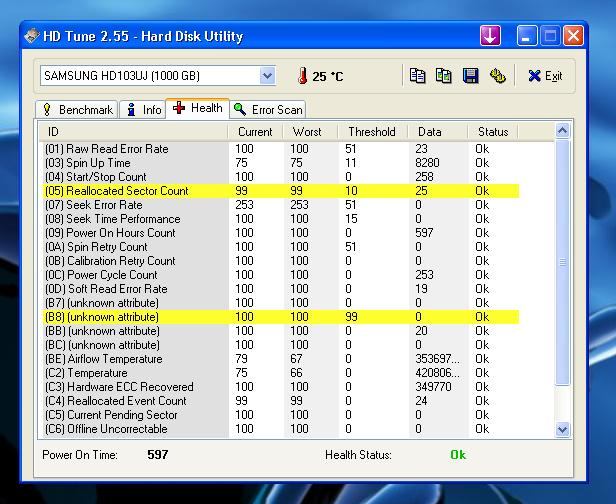Select the Seek Error Rate row
The height and width of the screenshot is (504, 616).
point(281,205)
